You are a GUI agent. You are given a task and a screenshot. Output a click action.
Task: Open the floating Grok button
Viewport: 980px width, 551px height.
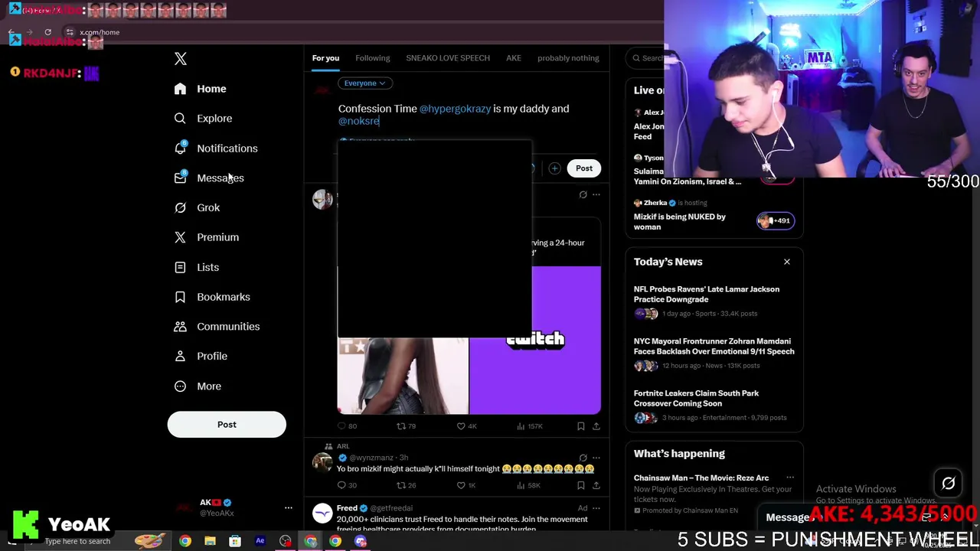pos(948,483)
